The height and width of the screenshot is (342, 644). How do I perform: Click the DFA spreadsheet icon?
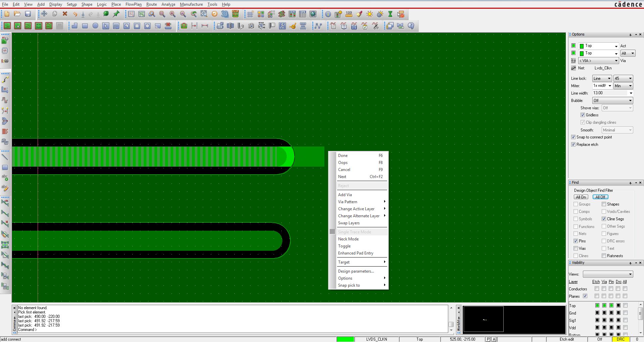coord(303,14)
